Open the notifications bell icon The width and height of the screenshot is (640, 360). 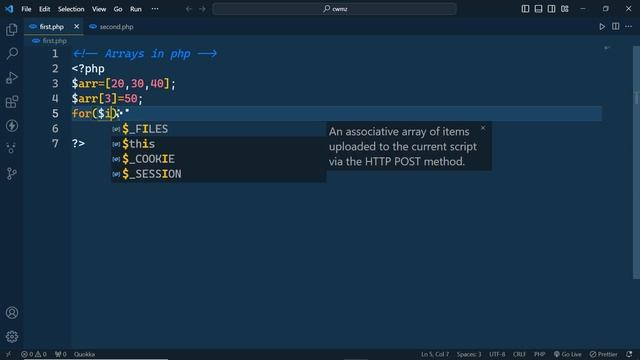(629, 354)
